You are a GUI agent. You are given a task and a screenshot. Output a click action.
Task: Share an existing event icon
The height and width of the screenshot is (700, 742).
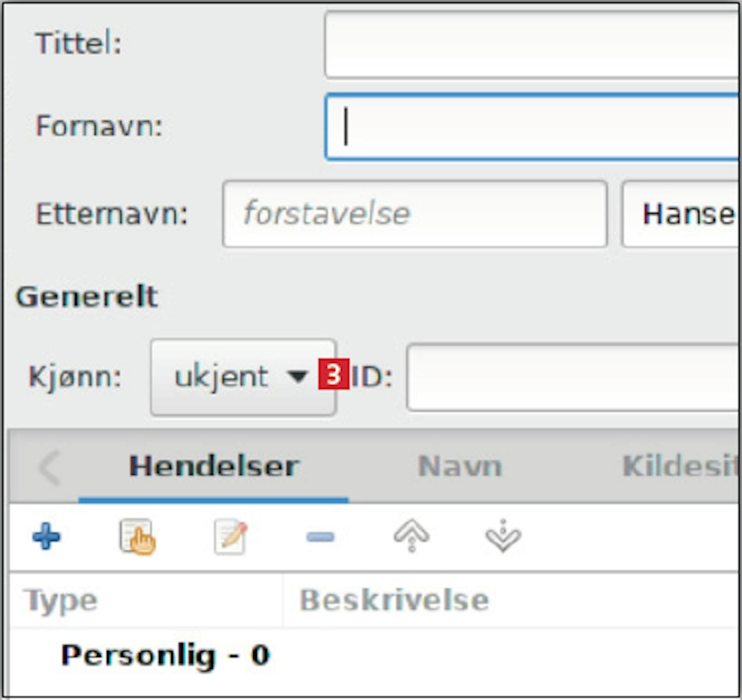pos(137,537)
